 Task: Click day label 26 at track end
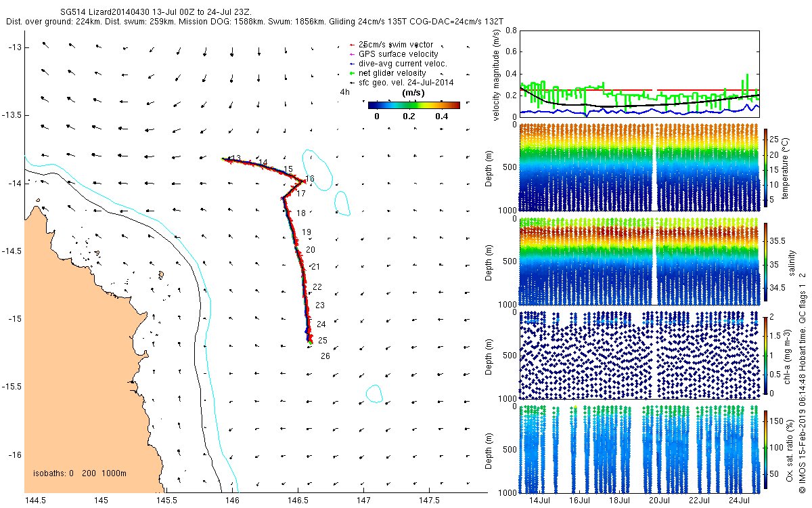point(325,356)
